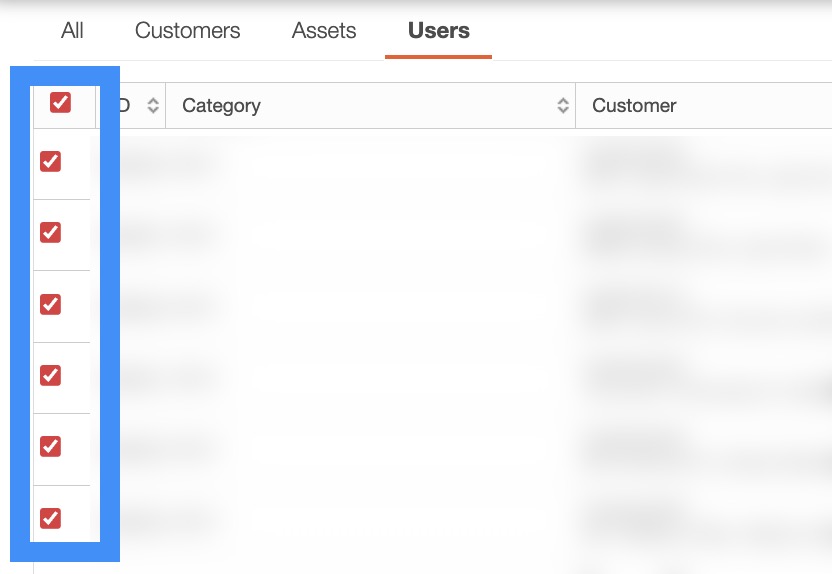Click the ID column sort arrows

point(153,106)
